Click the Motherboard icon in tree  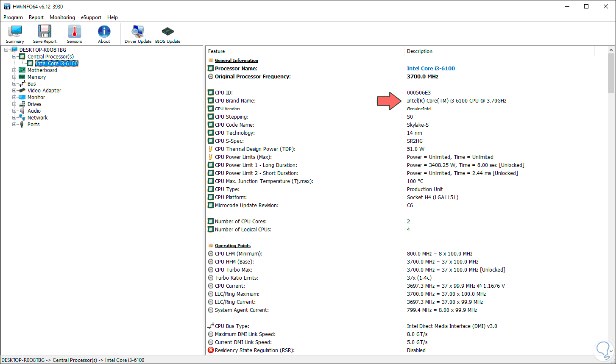tap(22, 70)
